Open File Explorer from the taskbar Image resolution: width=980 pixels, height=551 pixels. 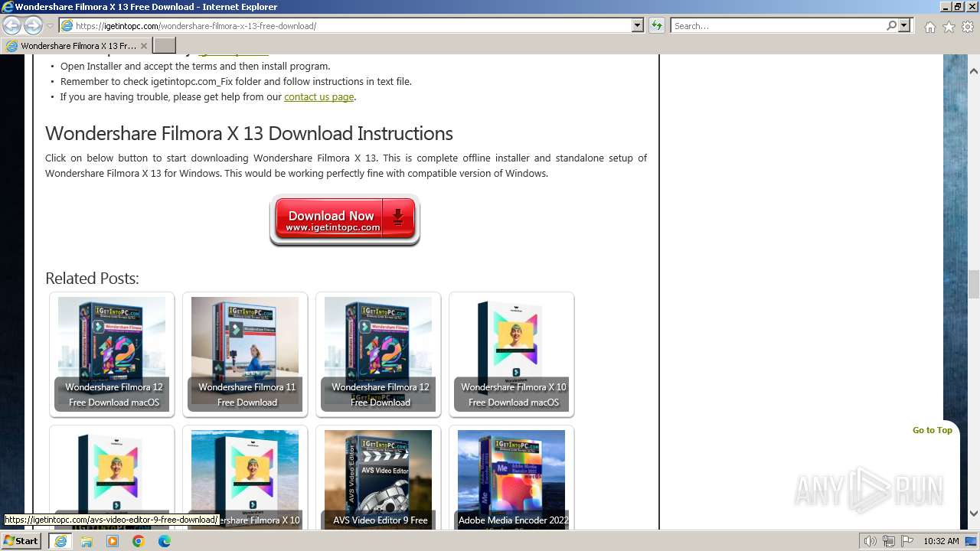click(x=87, y=541)
